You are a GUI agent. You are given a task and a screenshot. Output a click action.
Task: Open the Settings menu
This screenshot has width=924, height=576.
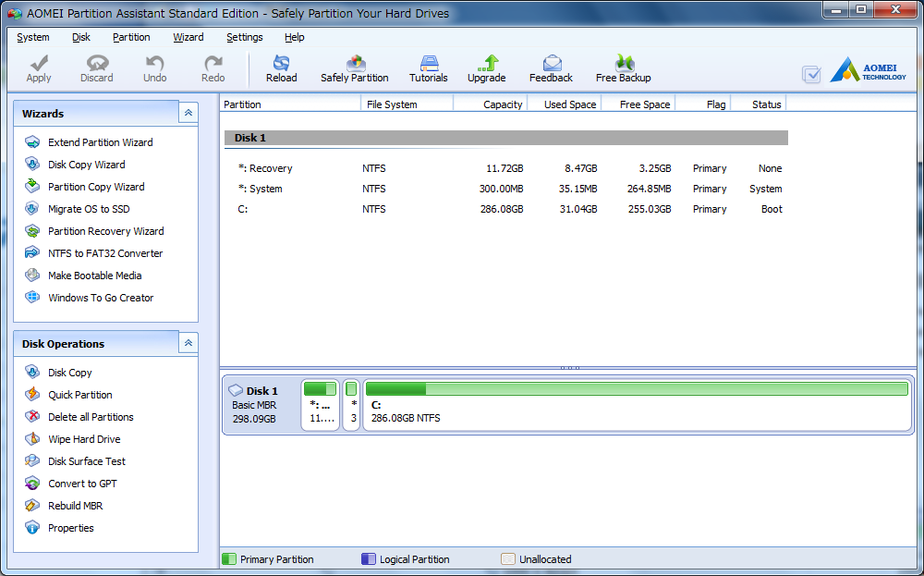(x=245, y=37)
